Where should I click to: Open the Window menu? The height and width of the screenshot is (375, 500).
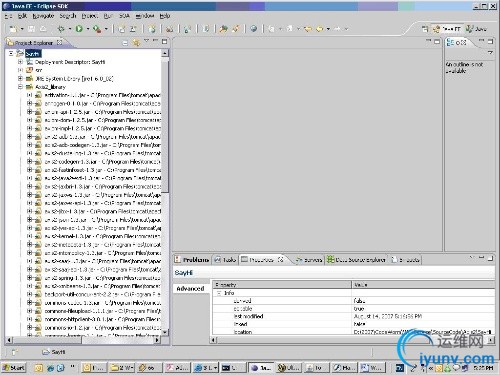pyautogui.click(x=145, y=16)
